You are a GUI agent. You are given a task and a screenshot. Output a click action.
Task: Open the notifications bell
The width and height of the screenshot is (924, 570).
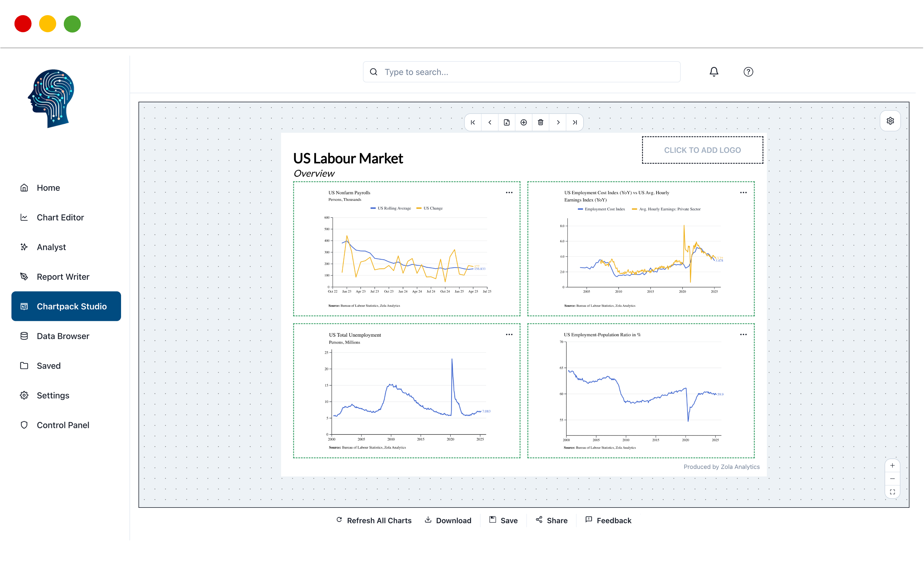coord(714,72)
